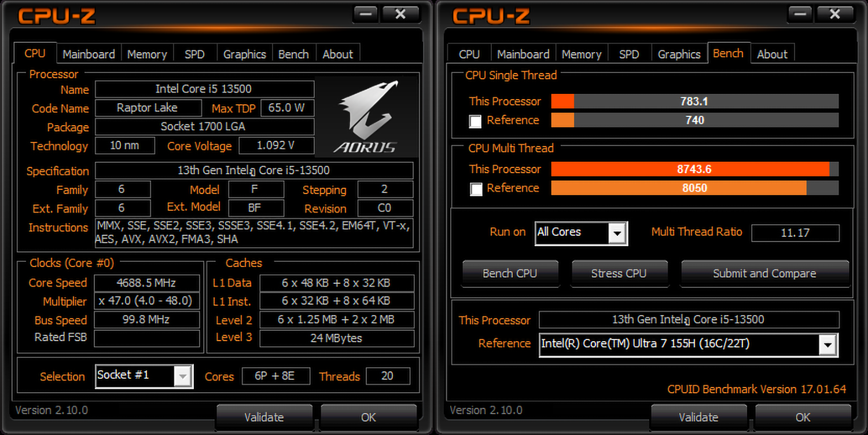The image size is (868, 435).
Task: Click OK in right window
Action: pos(803,417)
